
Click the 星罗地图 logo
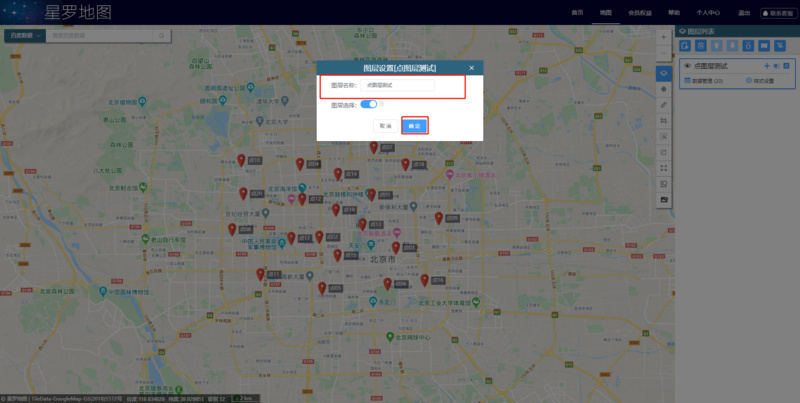(x=78, y=12)
